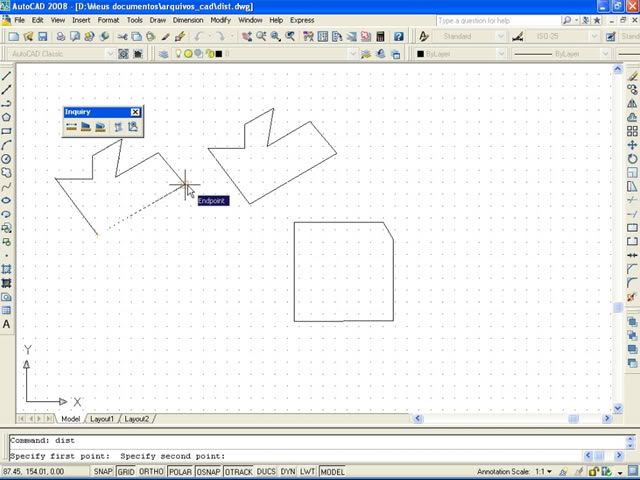Click the Pan realtime icon
The image size is (640, 480).
pos(247,37)
